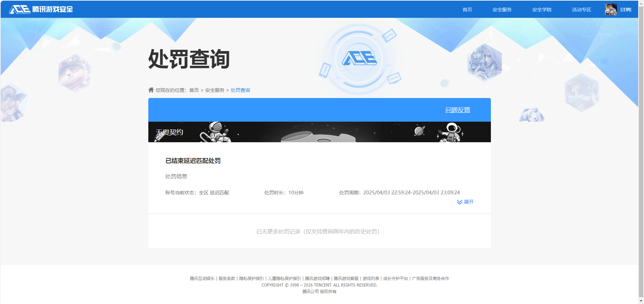Open 成长守护平台 footer link
The image size is (644, 304).
(395, 279)
